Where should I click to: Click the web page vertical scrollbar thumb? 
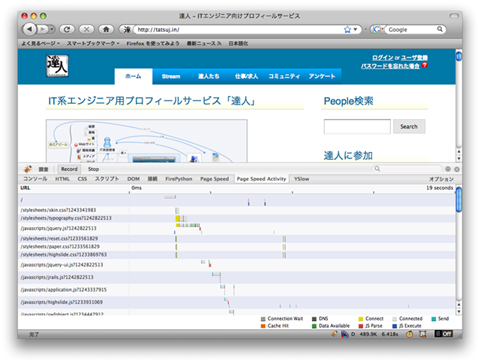(459, 57)
